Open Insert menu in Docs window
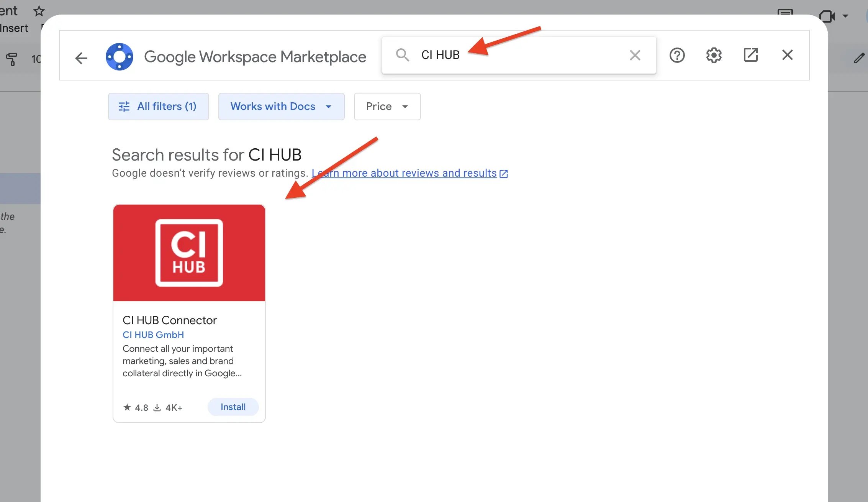 (x=14, y=28)
